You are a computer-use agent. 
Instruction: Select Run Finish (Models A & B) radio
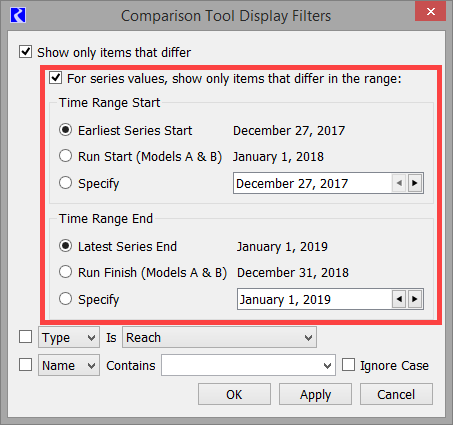[x=65, y=272]
